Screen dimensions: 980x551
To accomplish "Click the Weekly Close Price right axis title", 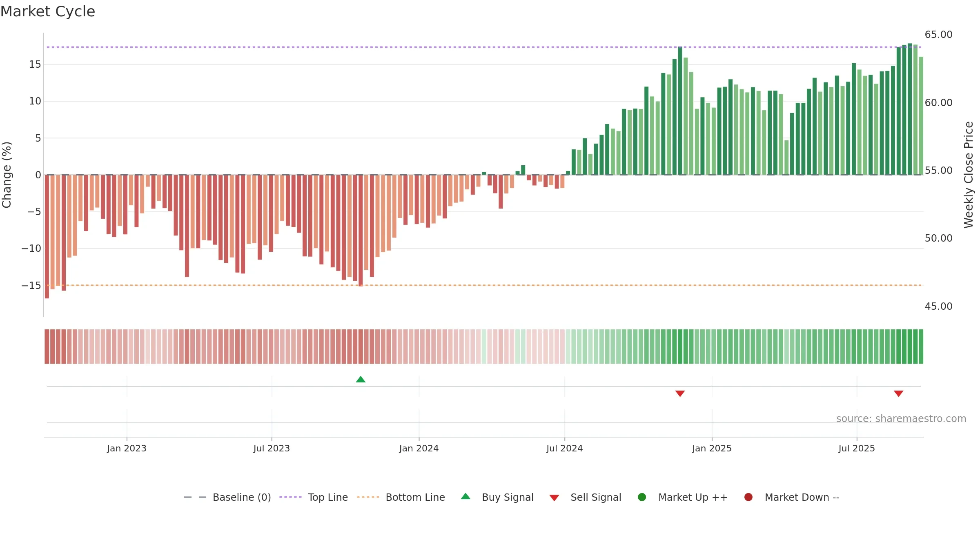I will click(x=969, y=175).
